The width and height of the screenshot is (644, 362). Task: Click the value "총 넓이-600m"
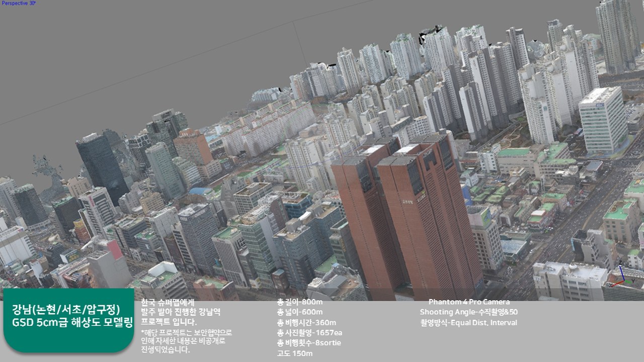tap(300, 312)
